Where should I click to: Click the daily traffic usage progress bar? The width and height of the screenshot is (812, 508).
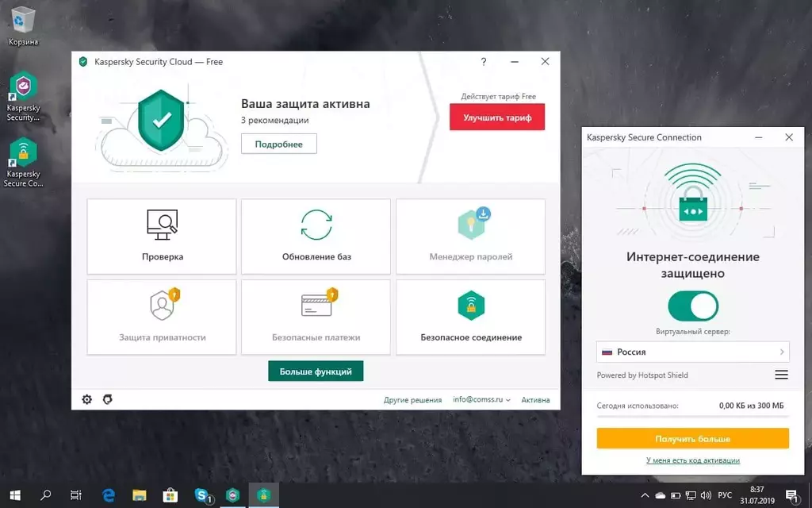(x=693, y=416)
